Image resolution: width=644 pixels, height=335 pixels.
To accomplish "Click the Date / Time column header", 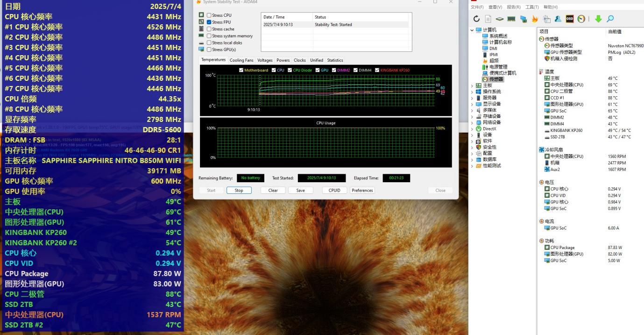I will pyautogui.click(x=274, y=17).
